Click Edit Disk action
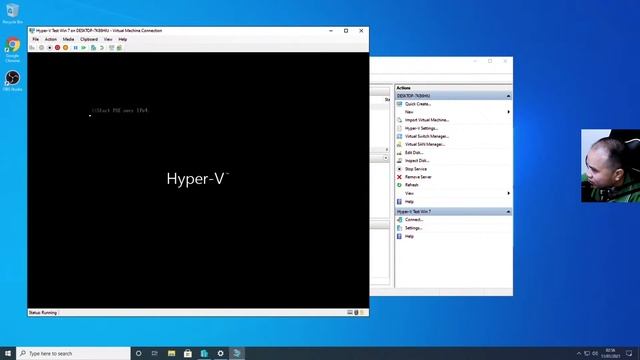 [x=414, y=153]
